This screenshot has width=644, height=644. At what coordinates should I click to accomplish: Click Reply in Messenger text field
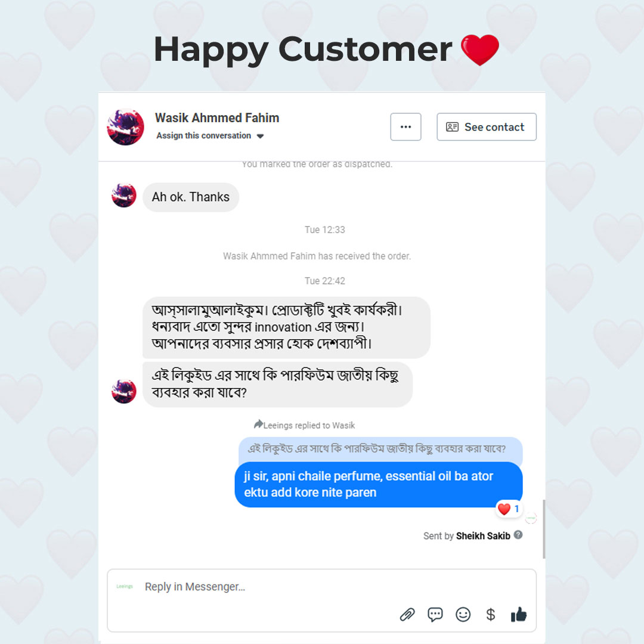[321, 587]
